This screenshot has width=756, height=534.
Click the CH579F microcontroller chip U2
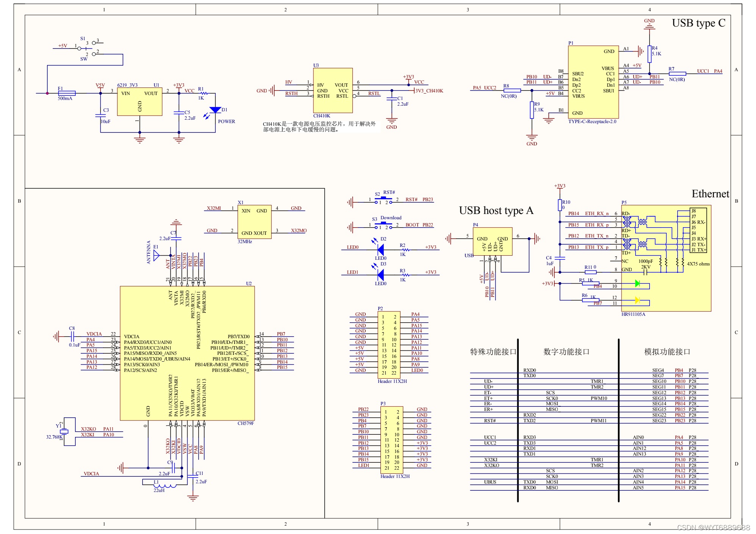[187, 353]
